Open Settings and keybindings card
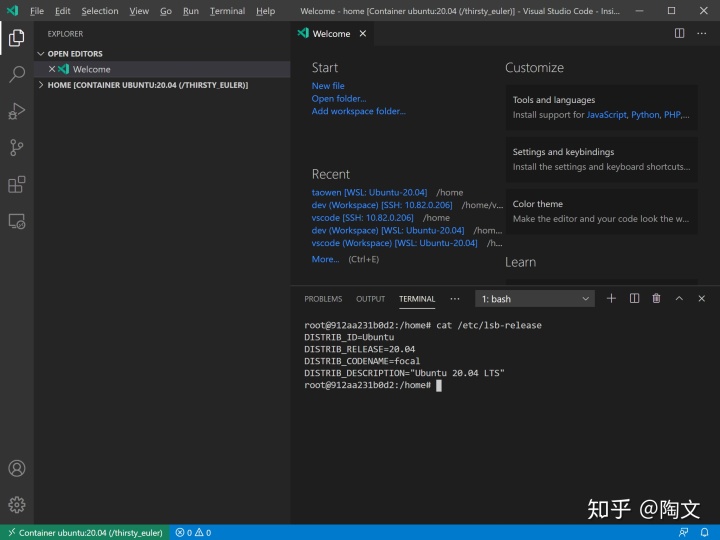Viewport: 720px width, 540px height. (x=602, y=159)
